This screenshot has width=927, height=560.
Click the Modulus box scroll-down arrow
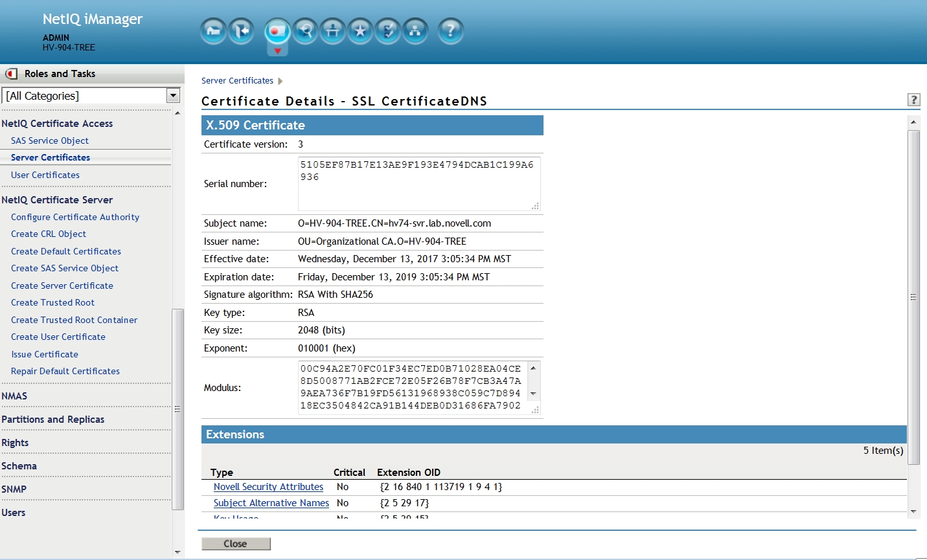click(533, 394)
